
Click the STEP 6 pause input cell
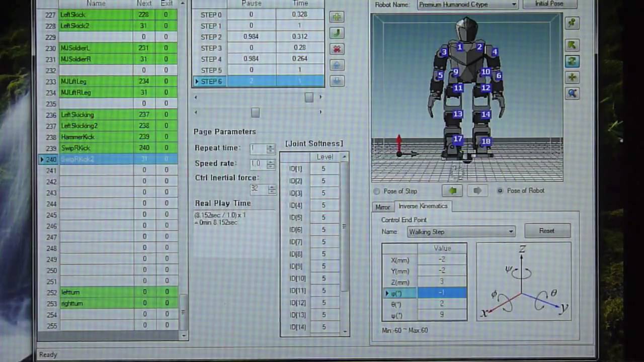point(251,81)
